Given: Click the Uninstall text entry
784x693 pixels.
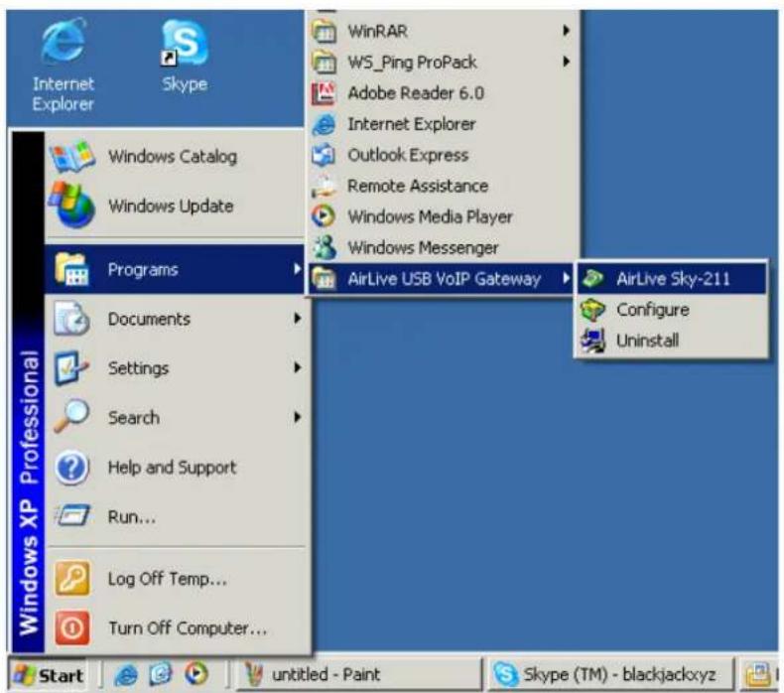Looking at the screenshot, I should point(647,341).
